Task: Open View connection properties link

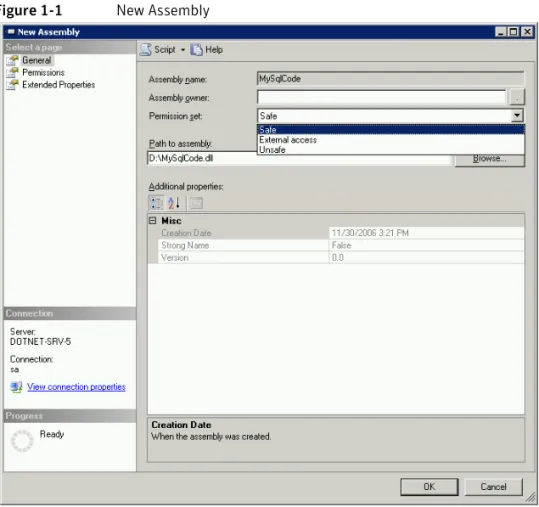Action: pyautogui.click(x=76, y=387)
